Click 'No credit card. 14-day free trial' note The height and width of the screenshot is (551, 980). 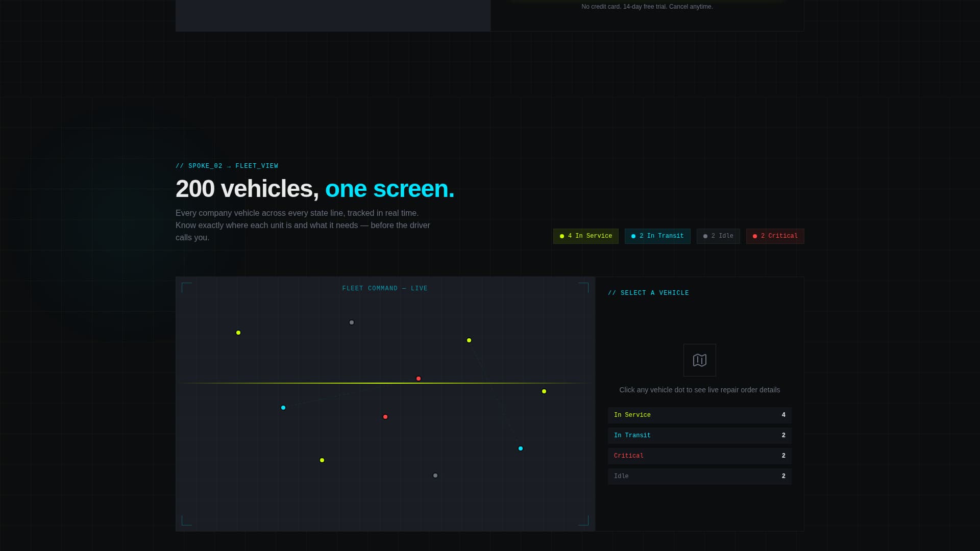coord(647,7)
